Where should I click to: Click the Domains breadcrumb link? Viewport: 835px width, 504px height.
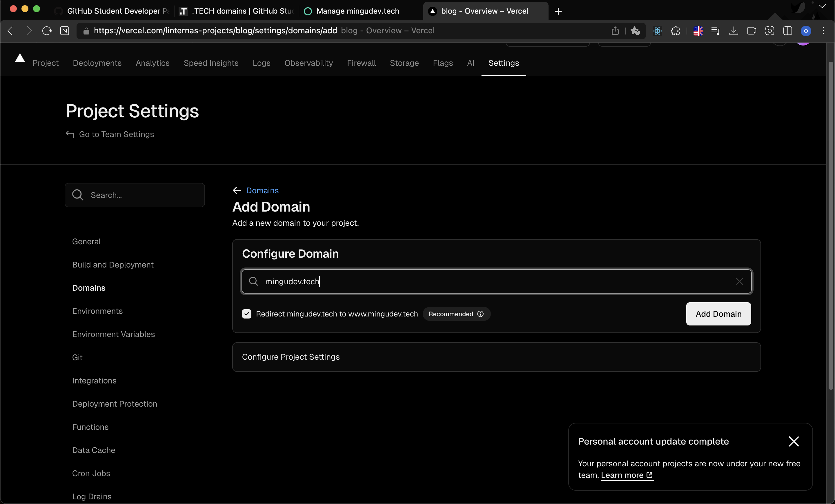click(x=262, y=191)
